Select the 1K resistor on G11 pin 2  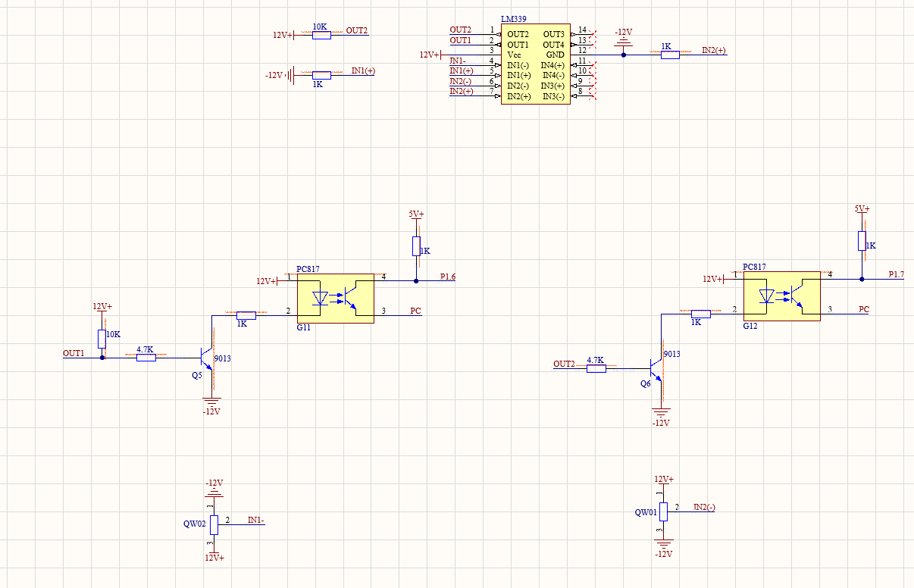[246, 315]
